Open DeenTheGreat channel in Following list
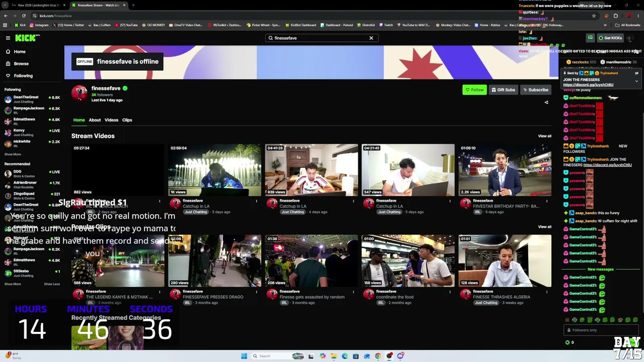Image resolution: width=644 pixels, height=362 pixels. 31,99
